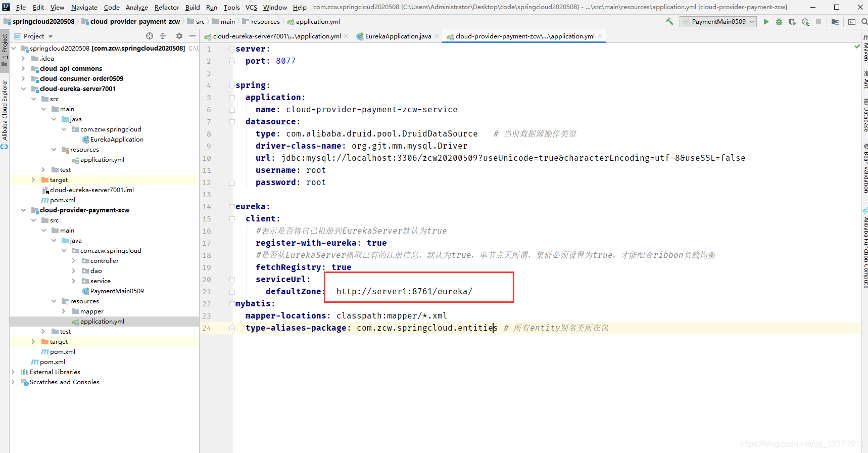
Task: Click the Stop square icon in toolbar
Action: (818, 22)
